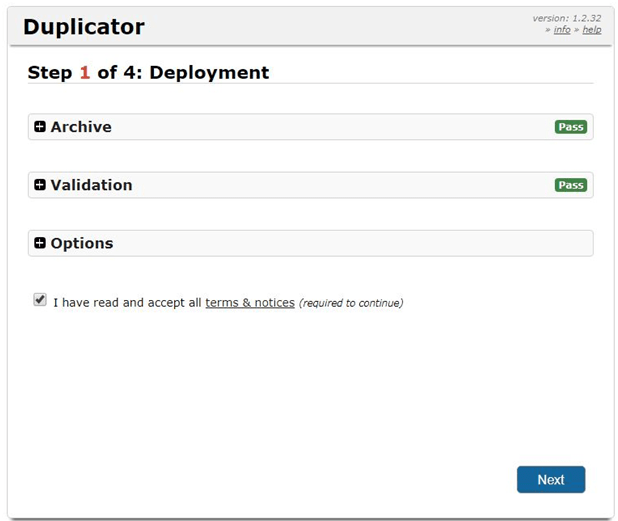Click the green Pass badge on Validation
Image resolution: width=618 pixels, height=521 pixels.
[570, 185]
